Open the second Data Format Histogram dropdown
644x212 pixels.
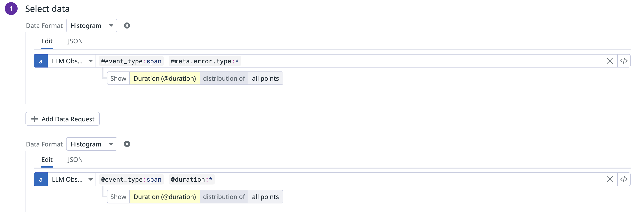point(92,144)
